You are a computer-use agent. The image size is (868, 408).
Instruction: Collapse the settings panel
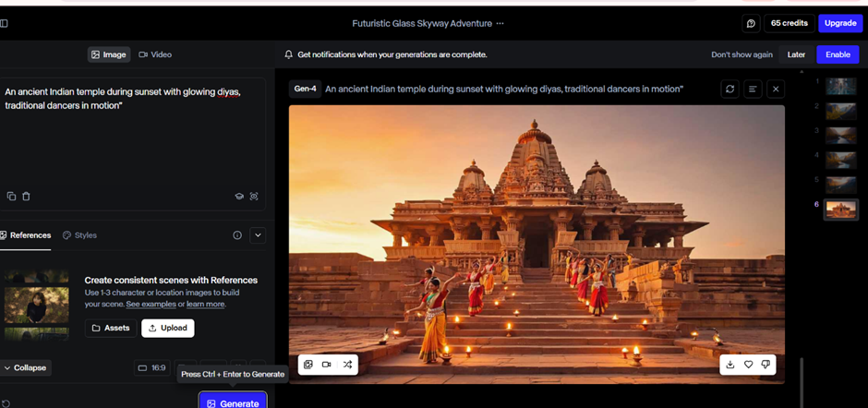26,367
